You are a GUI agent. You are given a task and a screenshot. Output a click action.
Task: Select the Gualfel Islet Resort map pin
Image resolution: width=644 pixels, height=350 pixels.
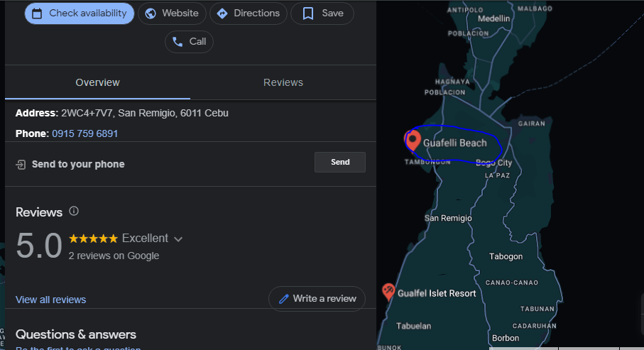pyautogui.click(x=388, y=291)
